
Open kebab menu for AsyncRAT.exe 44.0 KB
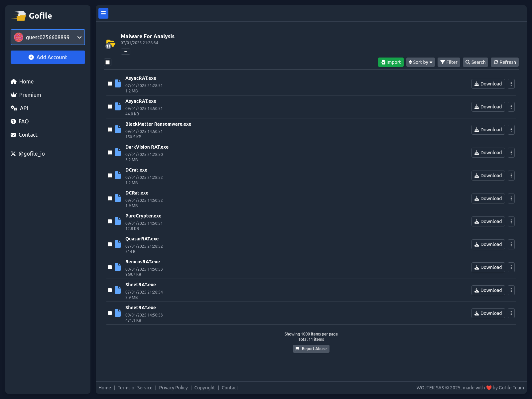[x=511, y=107]
